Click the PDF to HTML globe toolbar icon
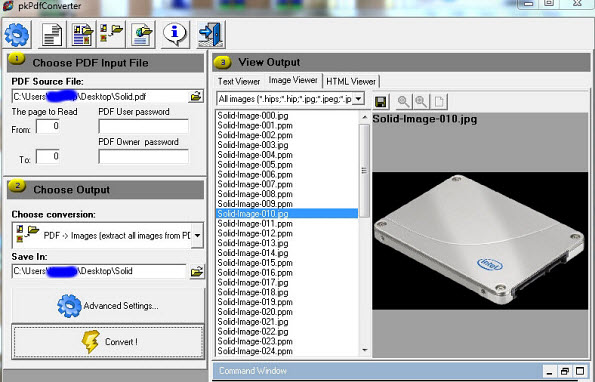This screenshot has width=595, height=382. pos(142,35)
